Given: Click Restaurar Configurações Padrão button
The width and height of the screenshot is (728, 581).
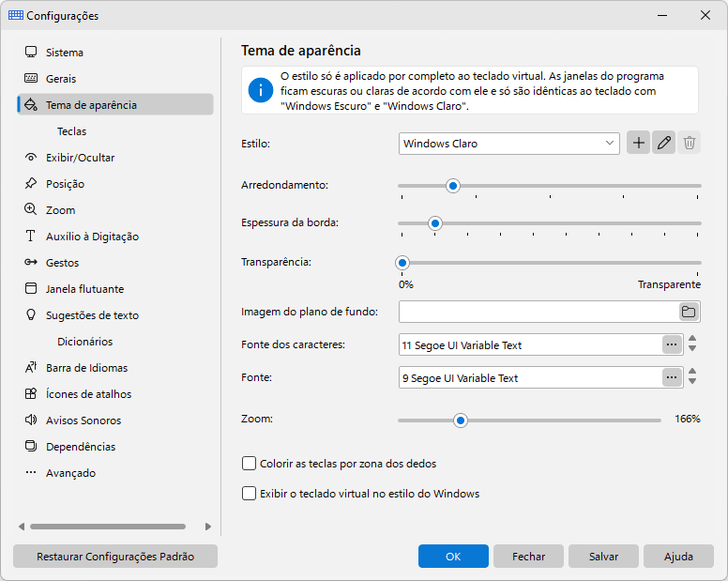Looking at the screenshot, I should point(115,556).
